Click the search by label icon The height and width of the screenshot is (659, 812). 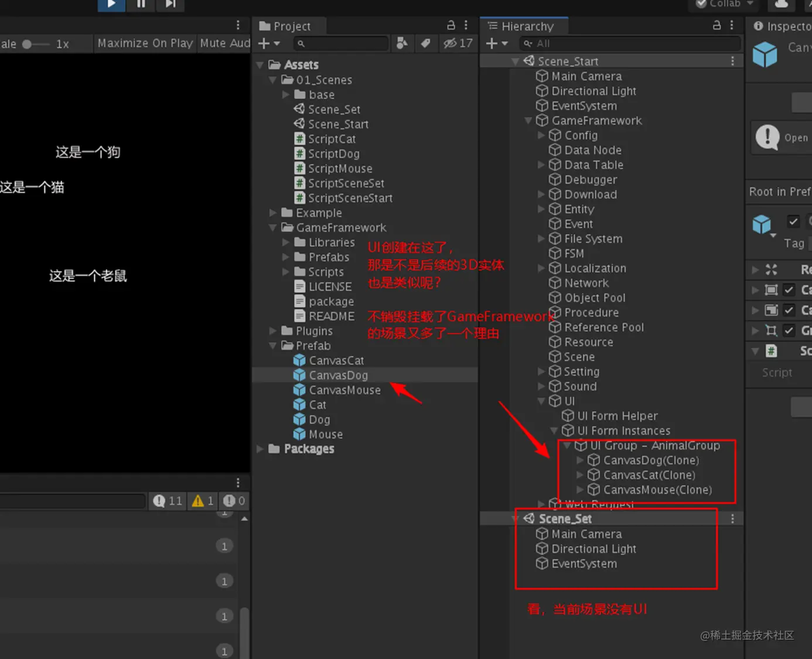pyautogui.click(x=426, y=43)
